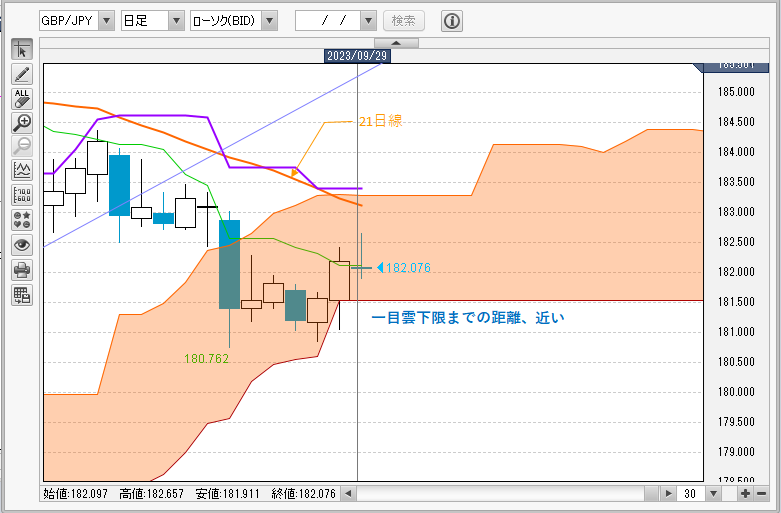The height and width of the screenshot is (513, 781).
Task: Open the chart type line-graph icon
Action: pos(22,171)
